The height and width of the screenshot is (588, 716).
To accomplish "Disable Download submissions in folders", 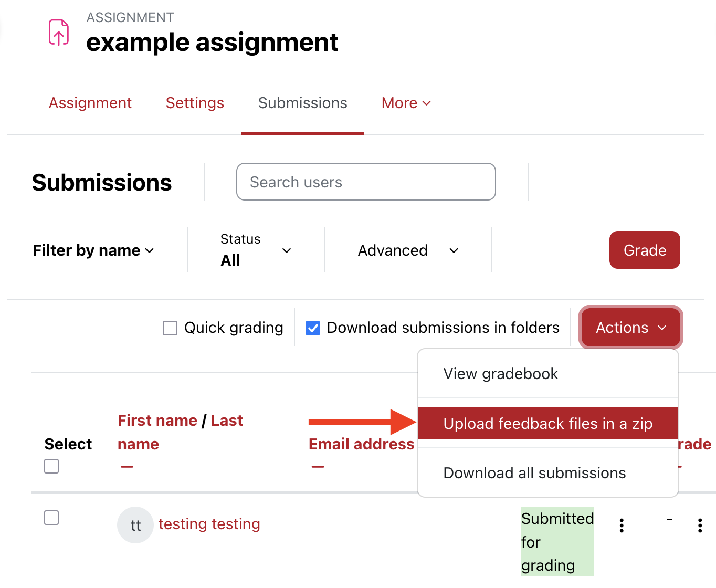I will click(313, 328).
